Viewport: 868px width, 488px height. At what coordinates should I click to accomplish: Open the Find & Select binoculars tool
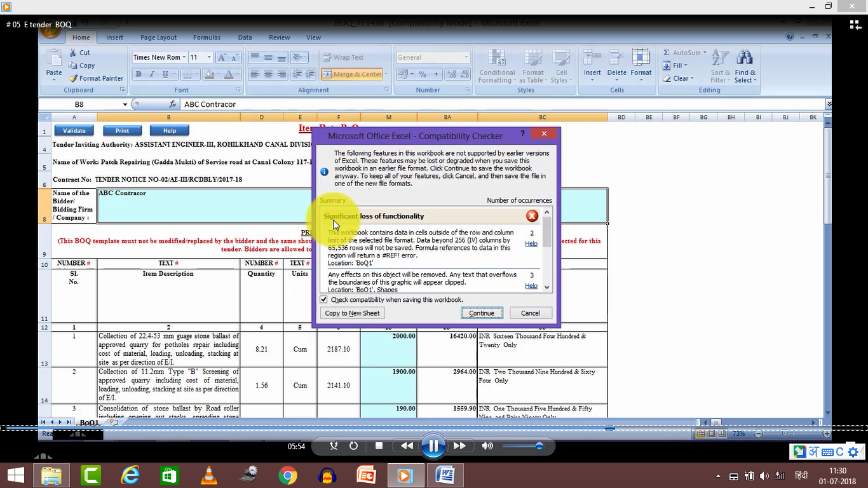pos(745,67)
